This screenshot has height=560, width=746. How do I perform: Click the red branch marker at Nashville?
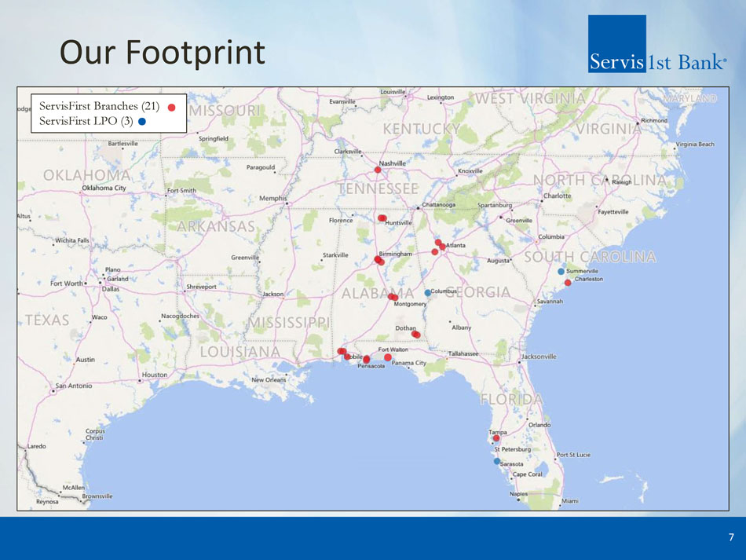click(x=378, y=170)
